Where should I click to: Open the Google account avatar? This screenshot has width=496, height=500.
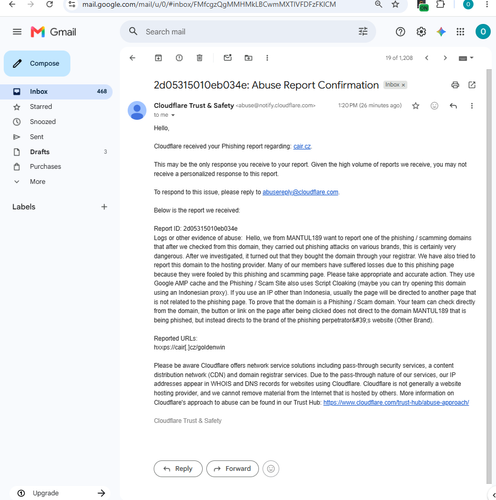tap(483, 32)
